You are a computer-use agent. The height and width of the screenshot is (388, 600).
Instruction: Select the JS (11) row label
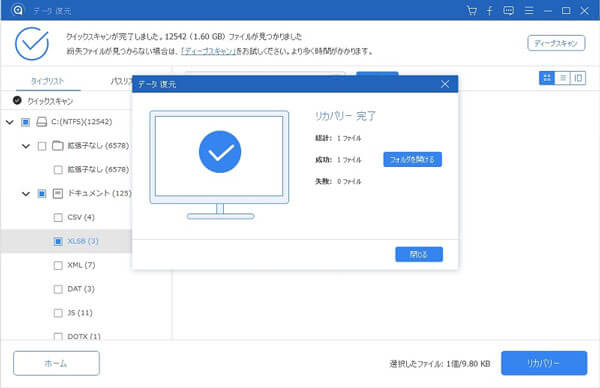pyautogui.click(x=80, y=313)
